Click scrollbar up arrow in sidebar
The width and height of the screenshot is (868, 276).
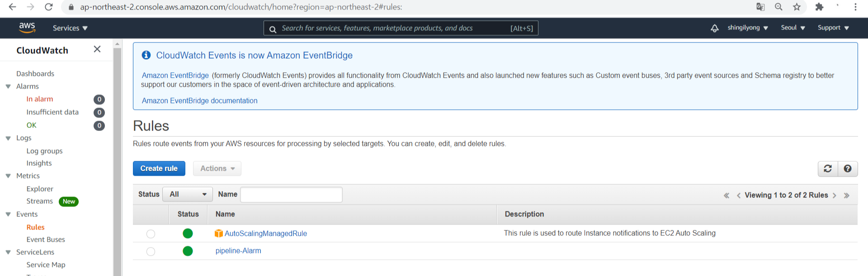tap(118, 44)
